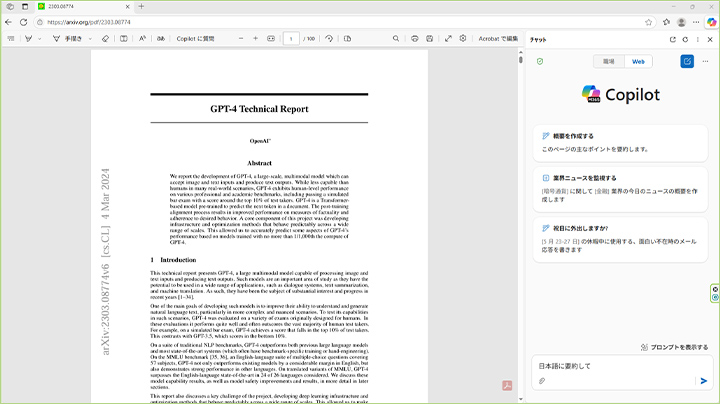Switch Copilot to Web mode

click(x=638, y=62)
